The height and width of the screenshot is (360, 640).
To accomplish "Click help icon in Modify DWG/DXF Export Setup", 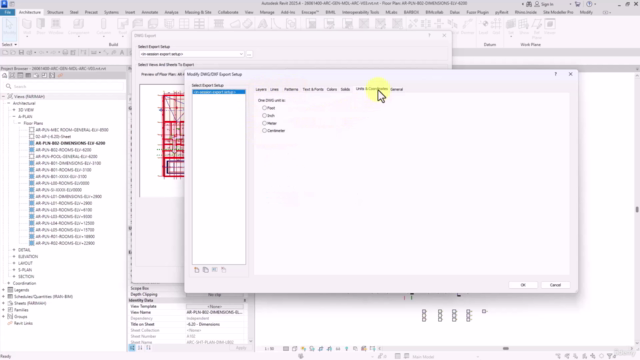I will pos(556,74).
